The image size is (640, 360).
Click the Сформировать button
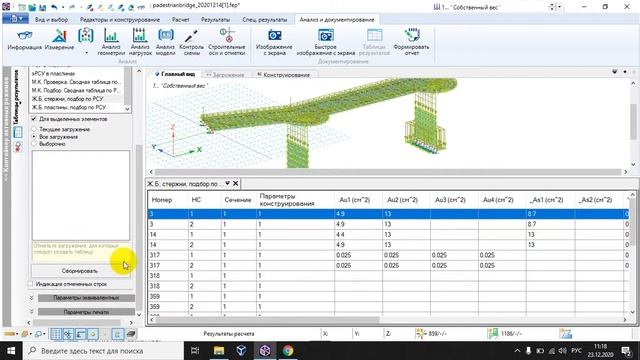click(x=80, y=271)
